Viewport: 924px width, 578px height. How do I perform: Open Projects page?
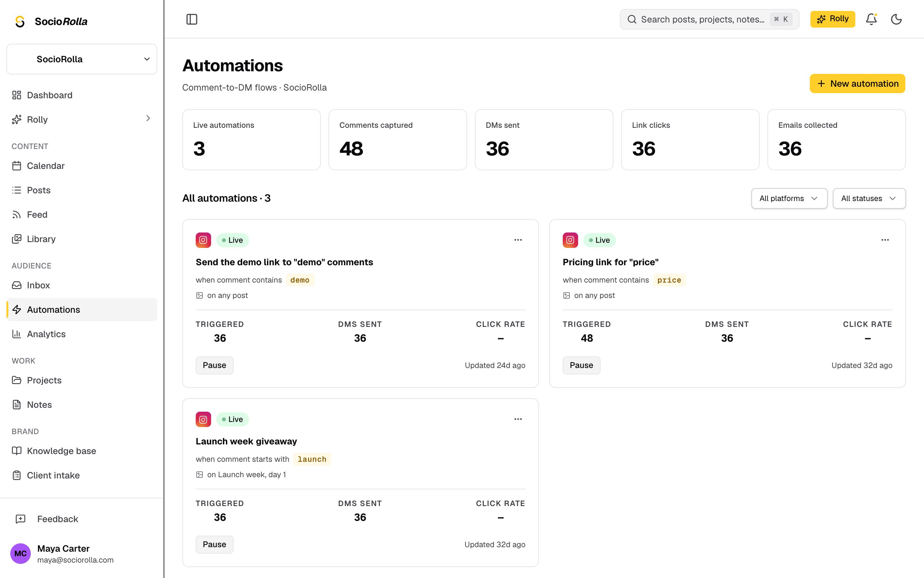[82, 381]
